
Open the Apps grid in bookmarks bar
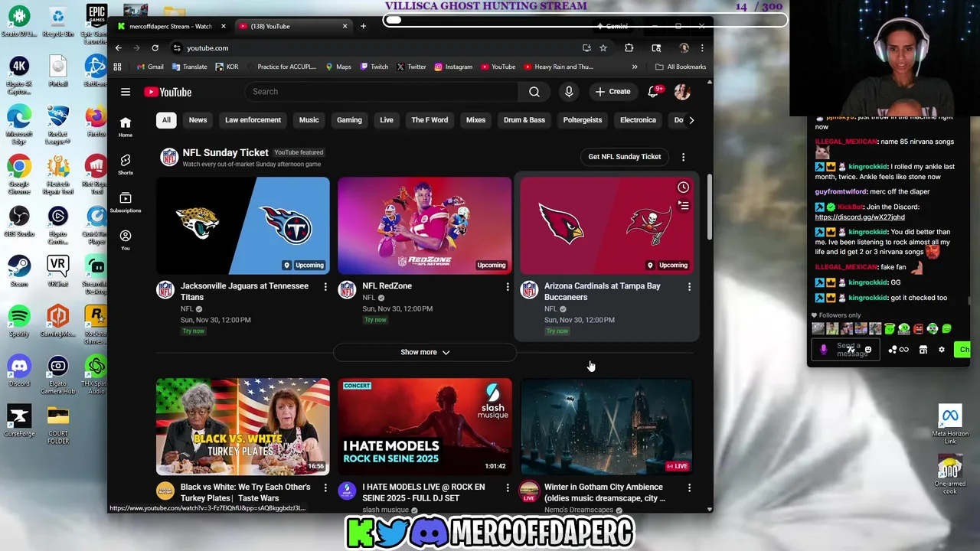(x=117, y=67)
